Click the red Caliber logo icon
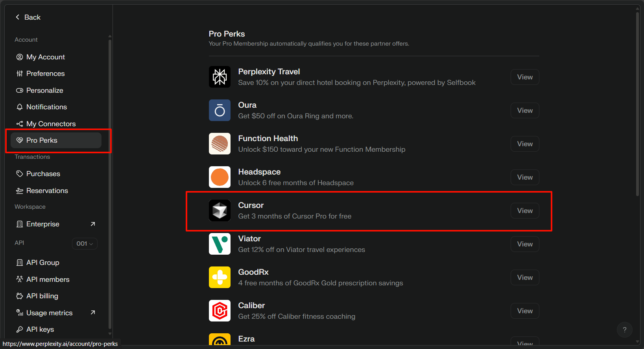 (220, 311)
